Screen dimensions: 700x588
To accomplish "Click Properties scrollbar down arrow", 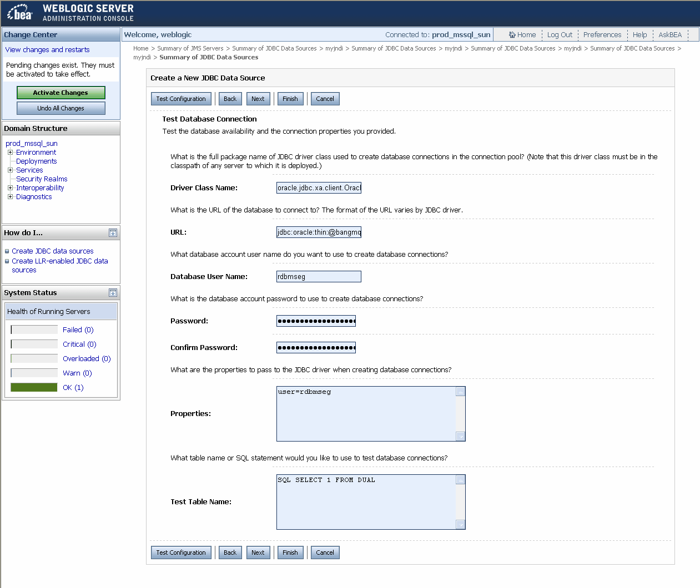I will pyautogui.click(x=460, y=437).
